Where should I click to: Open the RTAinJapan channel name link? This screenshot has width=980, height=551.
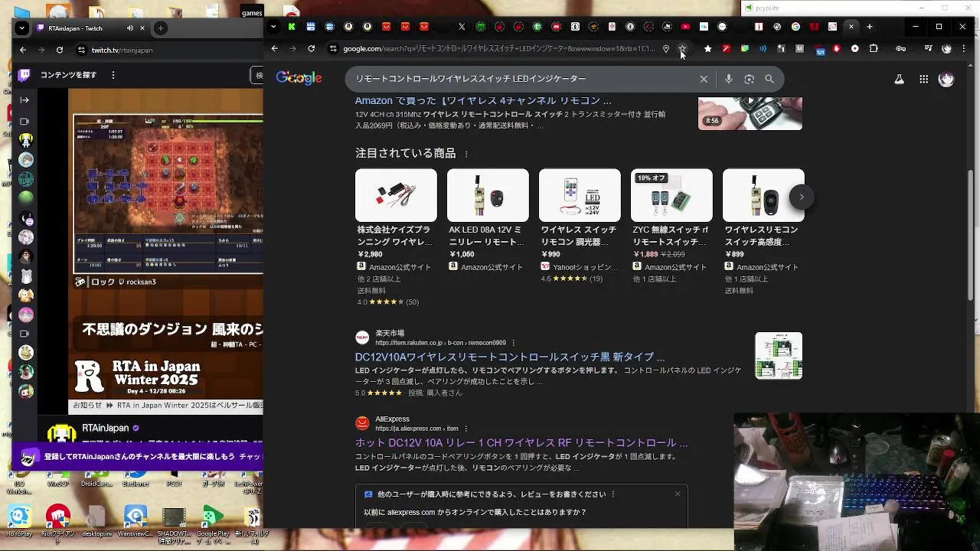[106, 429]
